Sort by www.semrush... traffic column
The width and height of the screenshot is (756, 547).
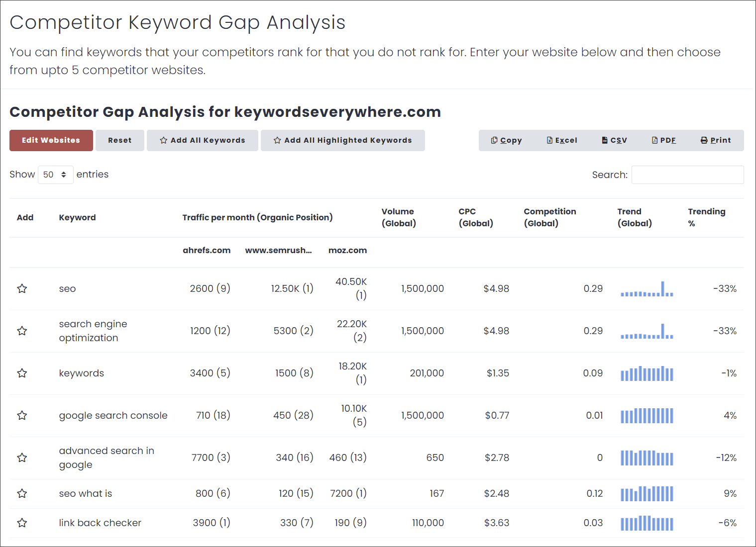point(278,250)
